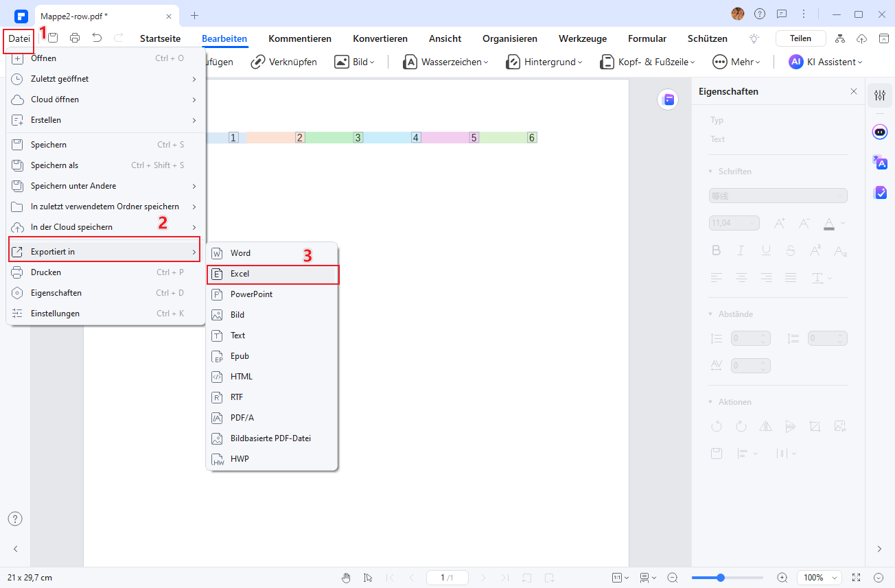Click the cell labeled 3 in the PDF
The width and height of the screenshot is (895, 588).
pyautogui.click(x=358, y=138)
